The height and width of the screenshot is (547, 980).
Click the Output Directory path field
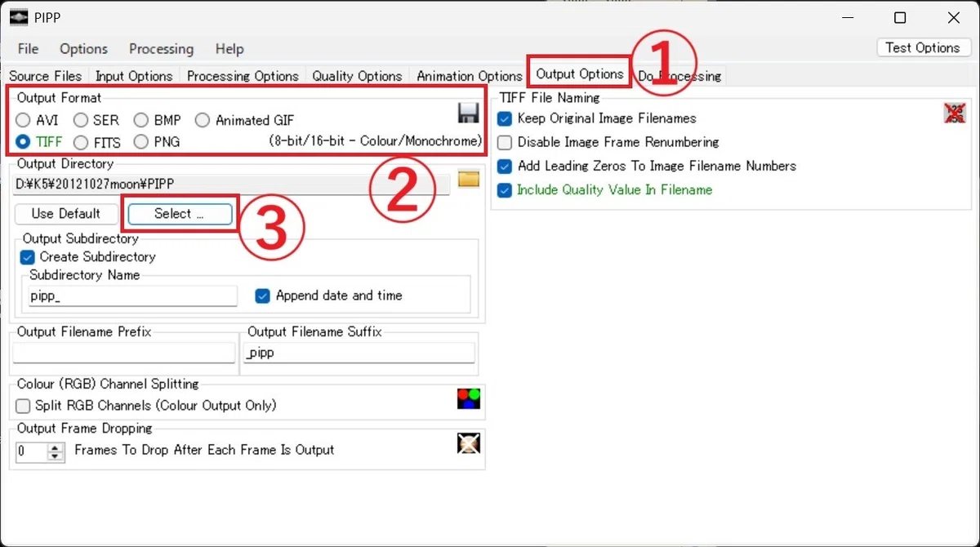click(x=232, y=184)
